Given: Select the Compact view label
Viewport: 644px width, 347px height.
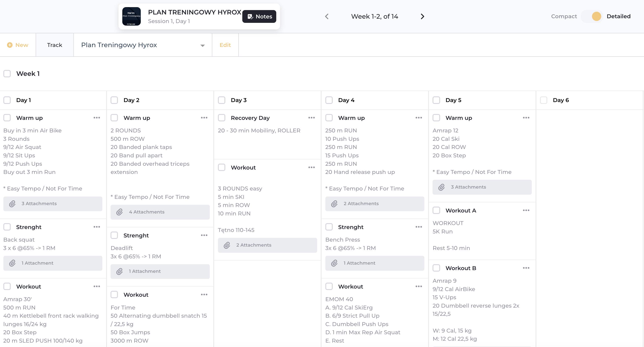Looking at the screenshot, I should point(564,17).
